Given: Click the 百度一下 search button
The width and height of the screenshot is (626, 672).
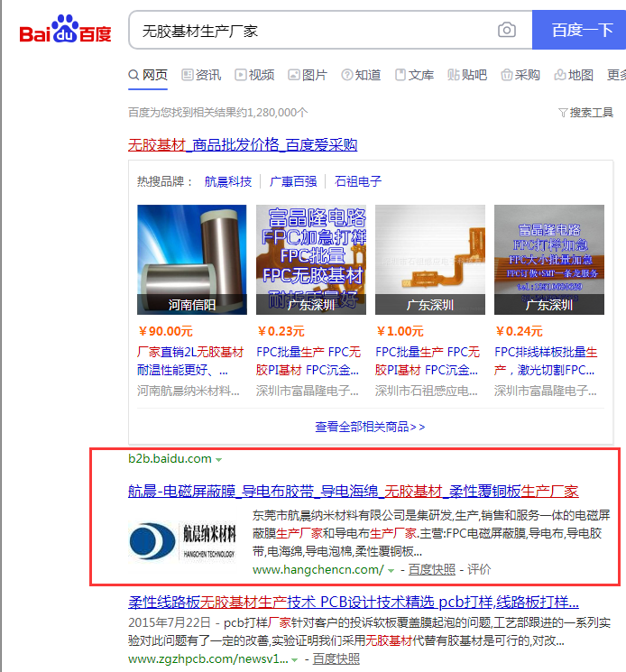Looking at the screenshot, I should point(580,31).
